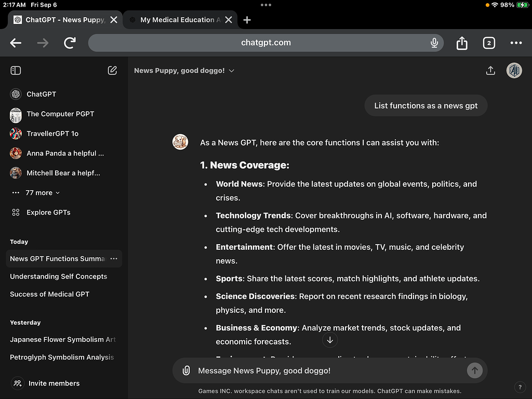Open News Puppy model dropdown

click(x=184, y=70)
